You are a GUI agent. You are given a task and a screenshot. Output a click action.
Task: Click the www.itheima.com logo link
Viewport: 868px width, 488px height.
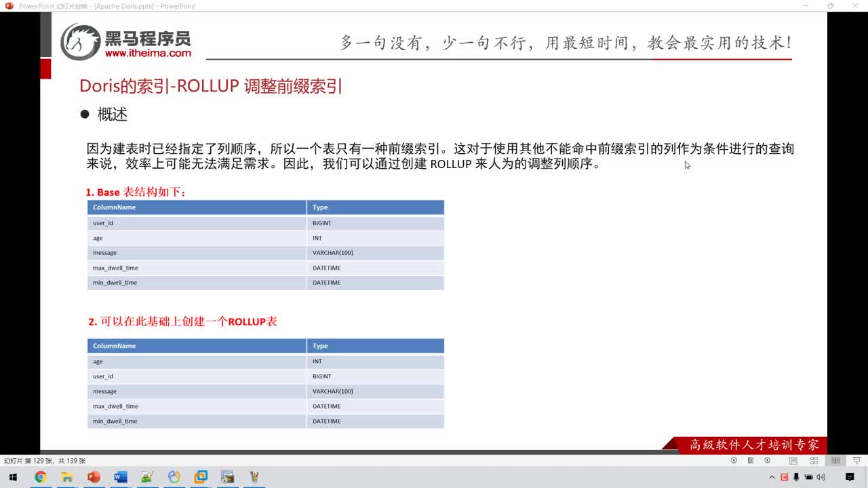pos(148,53)
